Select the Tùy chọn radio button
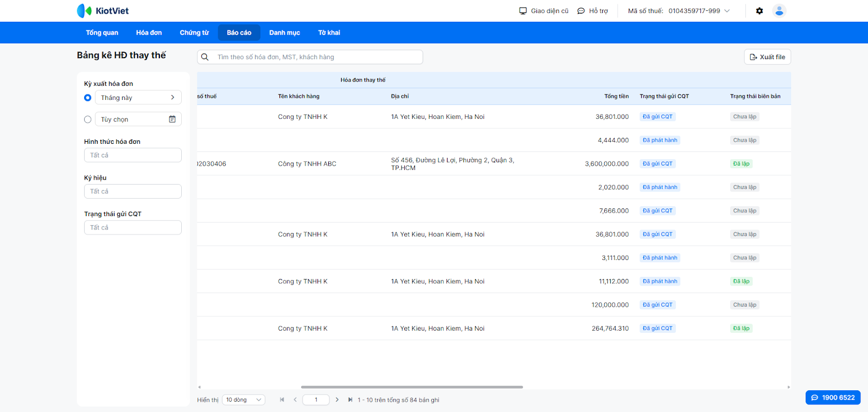The height and width of the screenshot is (412, 868). (x=88, y=119)
